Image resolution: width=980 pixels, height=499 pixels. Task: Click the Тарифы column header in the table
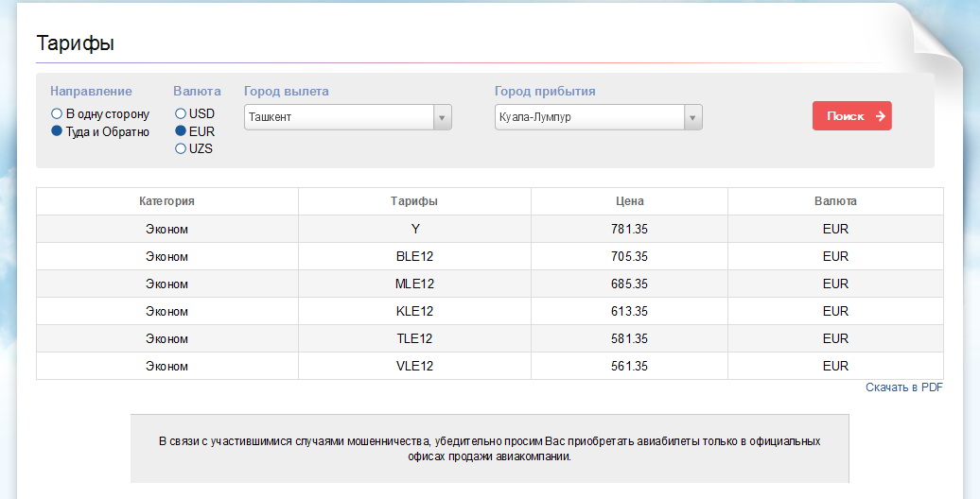[x=414, y=201]
